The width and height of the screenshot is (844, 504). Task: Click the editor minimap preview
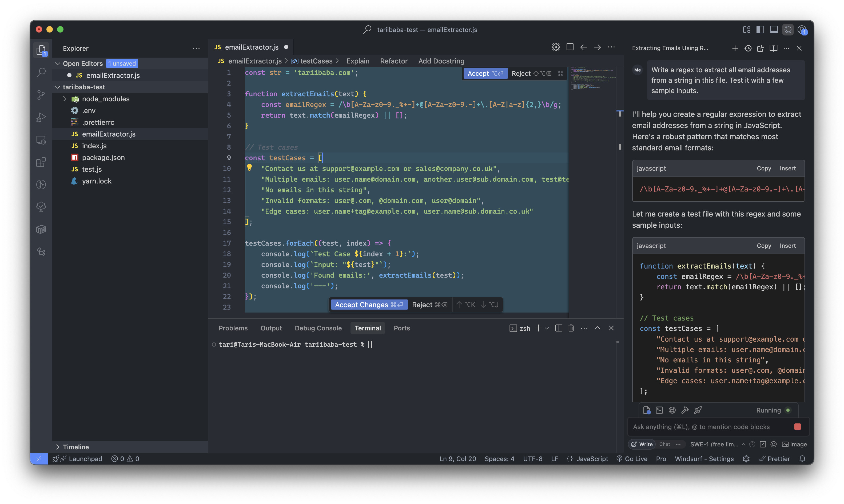[x=592, y=78]
